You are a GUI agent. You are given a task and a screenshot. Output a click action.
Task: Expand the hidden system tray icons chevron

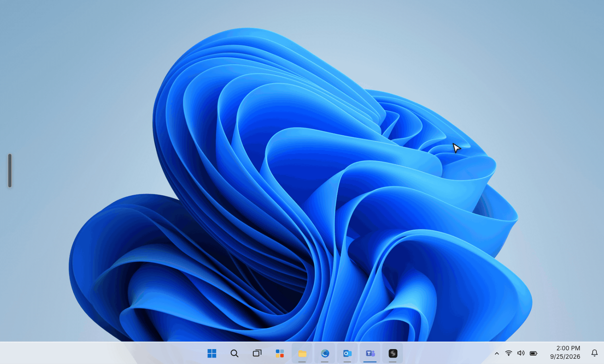coord(496,353)
